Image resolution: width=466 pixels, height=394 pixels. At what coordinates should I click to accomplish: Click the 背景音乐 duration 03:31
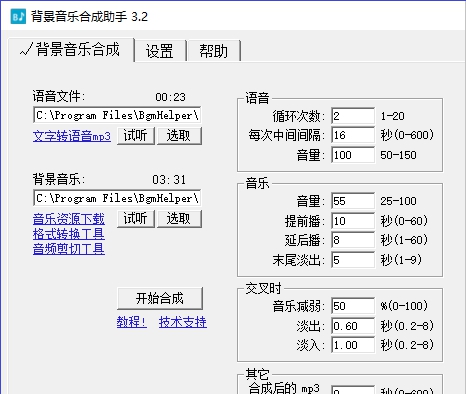(169, 180)
